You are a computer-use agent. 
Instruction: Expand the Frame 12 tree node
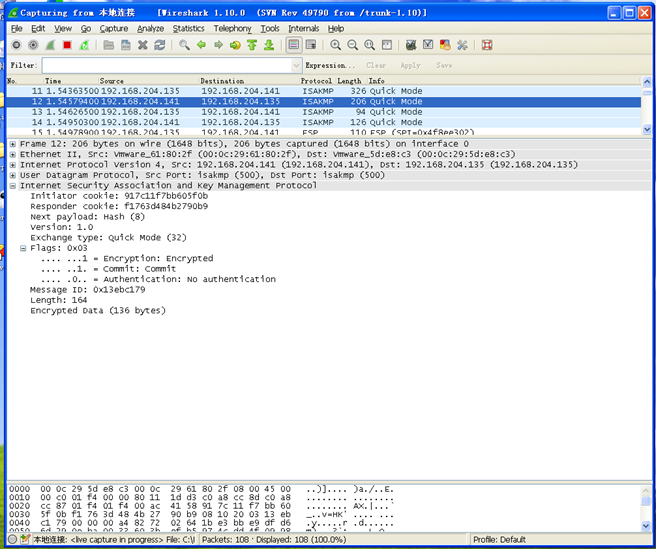12,144
